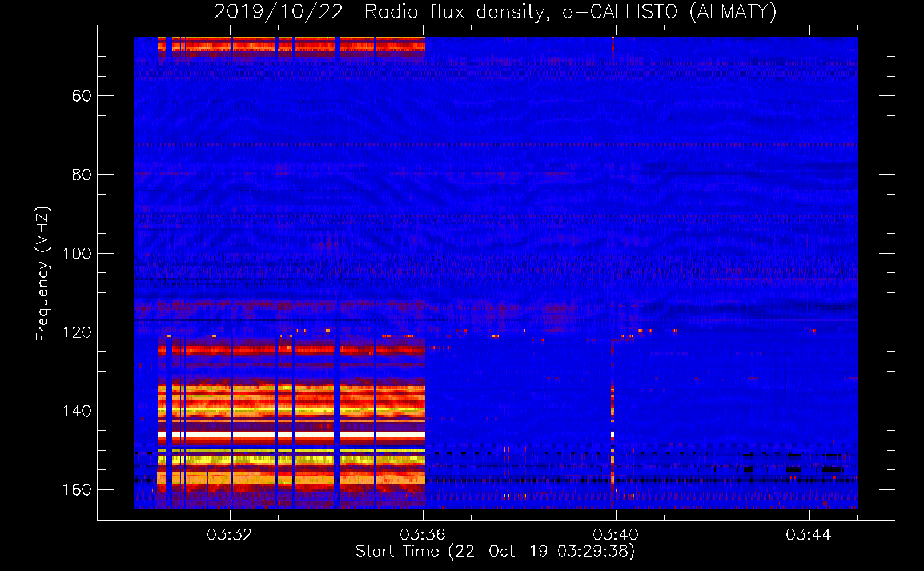This screenshot has width=924, height=571.
Task: Click the 60 frequency tick label
Action: (x=82, y=96)
